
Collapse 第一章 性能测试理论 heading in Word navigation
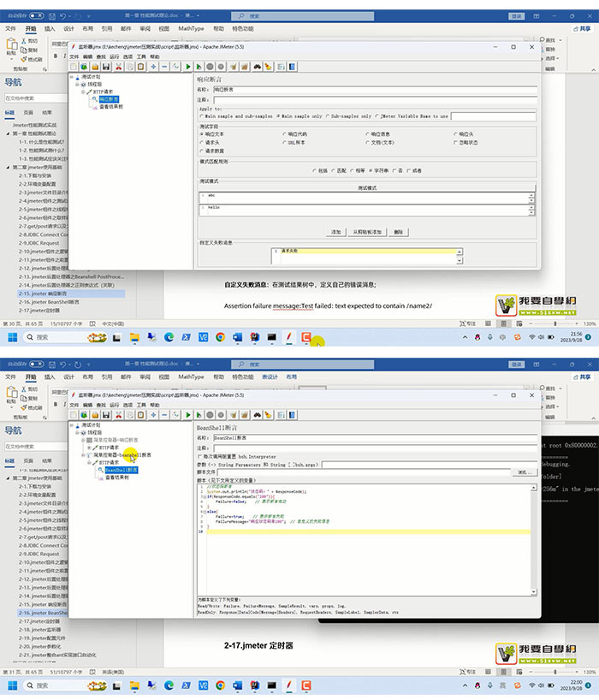[8, 133]
